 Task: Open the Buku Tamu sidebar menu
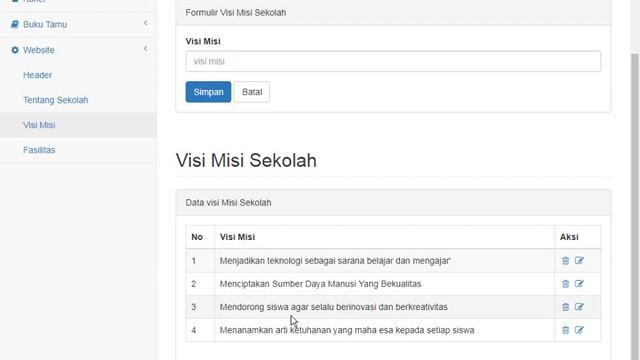pyautogui.click(x=78, y=24)
